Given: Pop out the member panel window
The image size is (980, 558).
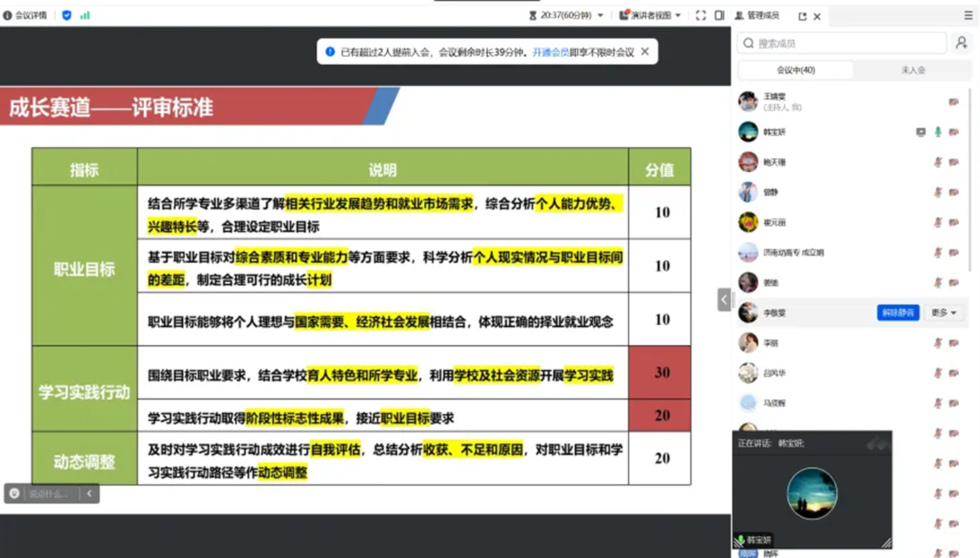Looking at the screenshot, I should [803, 16].
